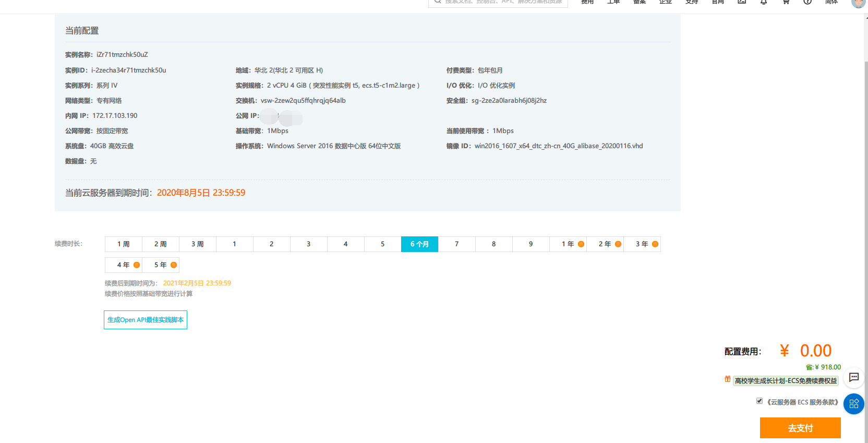This screenshot has width=868, height=443.
Task: Click the blue quick-tools grid floating button
Action: click(x=854, y=404)
